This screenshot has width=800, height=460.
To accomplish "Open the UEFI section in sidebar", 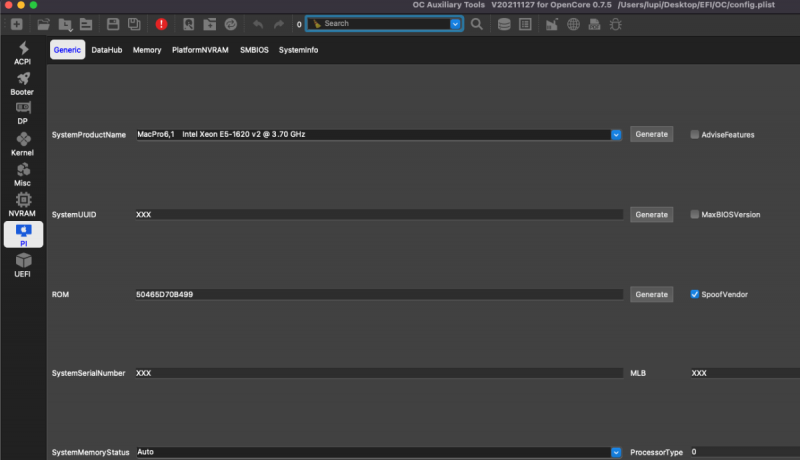I will click(22, 266).
